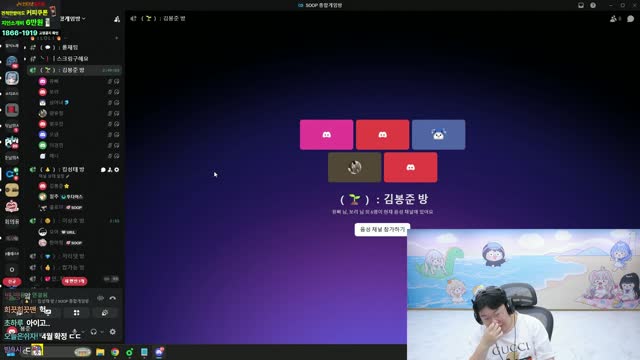
Task: Open the soundboard panel
Action: point(105,313)
